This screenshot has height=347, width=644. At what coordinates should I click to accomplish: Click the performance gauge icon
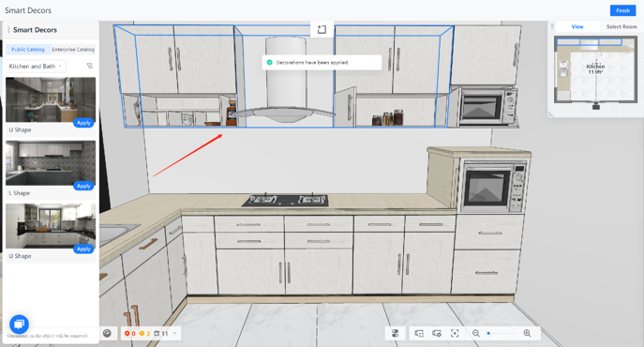click(107, 334)
